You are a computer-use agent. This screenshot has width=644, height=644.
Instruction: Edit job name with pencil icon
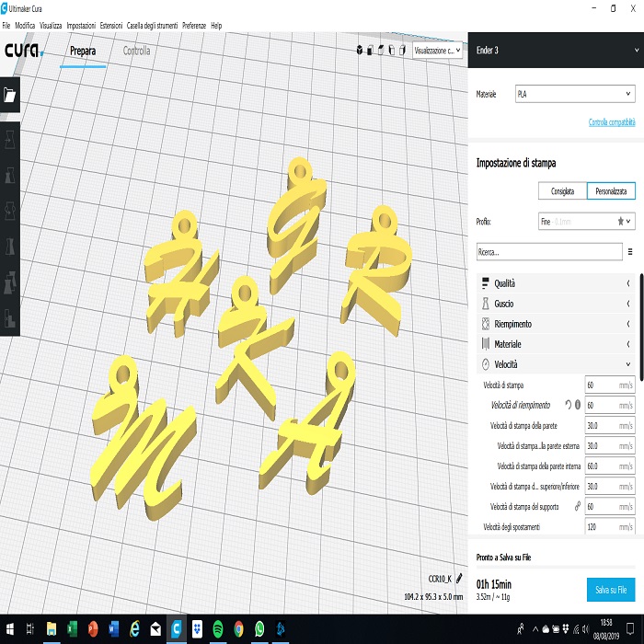pyautogui.click(x=459, y=579)
